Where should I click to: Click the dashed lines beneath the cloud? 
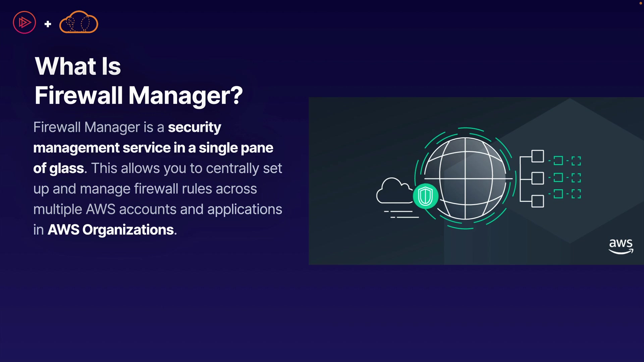point(401,215)
